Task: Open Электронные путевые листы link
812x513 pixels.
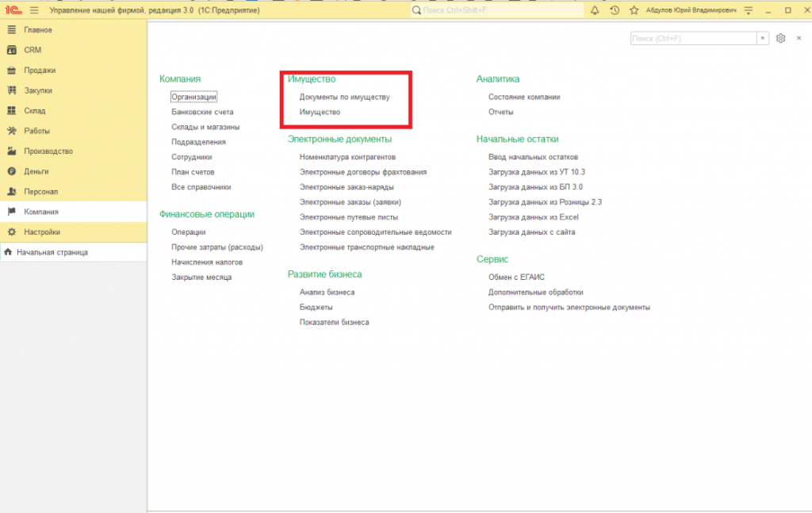Action: pyautogui.click(x=349, y=217)
